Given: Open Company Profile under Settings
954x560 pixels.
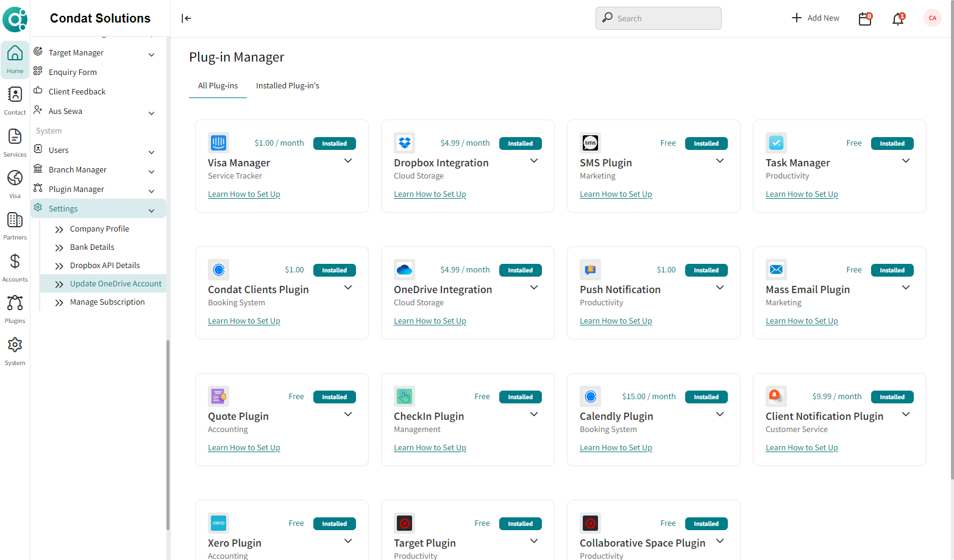Looking at the screenshot, I should pos(99,229).
